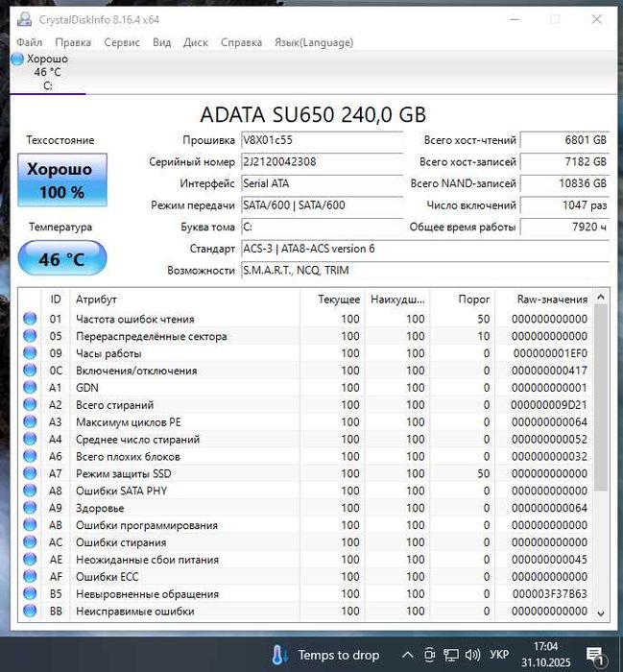
Task: Click status icon for Ошибки стирания
Action: 30,541
